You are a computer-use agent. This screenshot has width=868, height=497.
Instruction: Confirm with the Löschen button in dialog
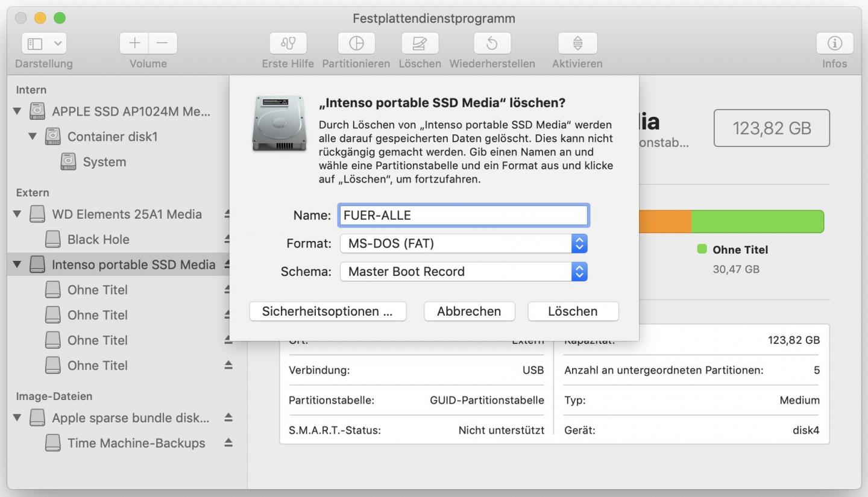pos(573,311)
